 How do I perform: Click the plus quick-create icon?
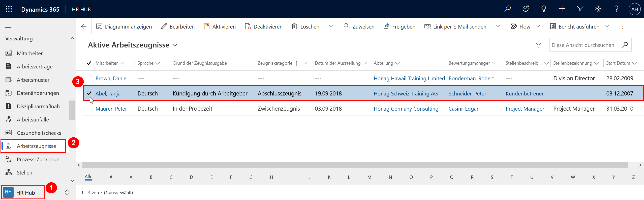(x=562, y=9)
